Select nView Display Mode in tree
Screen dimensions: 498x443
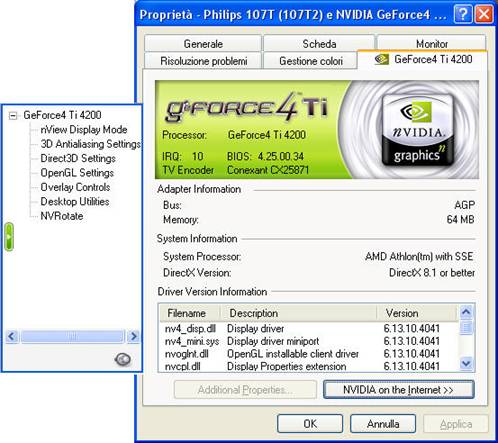(x=84, y=129)
